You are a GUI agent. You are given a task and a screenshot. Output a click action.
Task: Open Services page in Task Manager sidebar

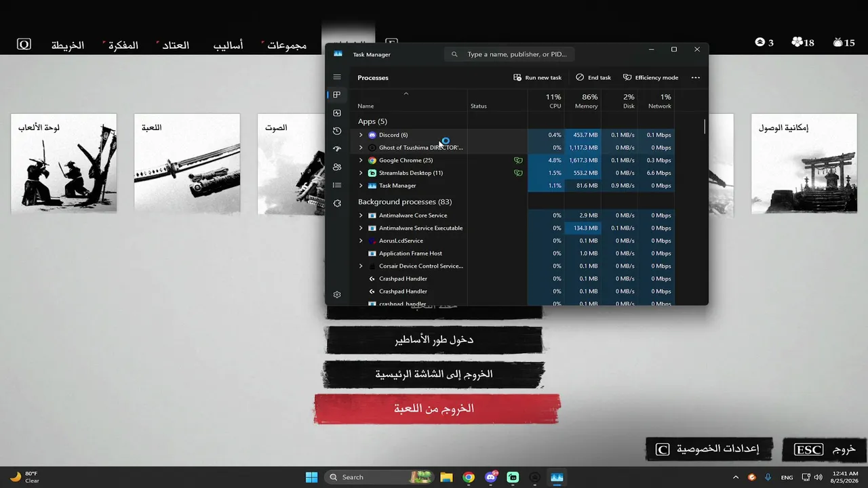[337, 203]
